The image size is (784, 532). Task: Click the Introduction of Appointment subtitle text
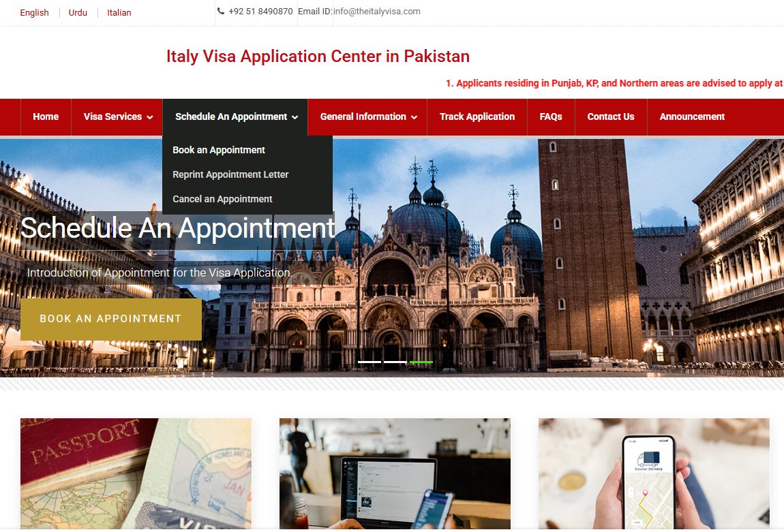click(x=160, y=272)
